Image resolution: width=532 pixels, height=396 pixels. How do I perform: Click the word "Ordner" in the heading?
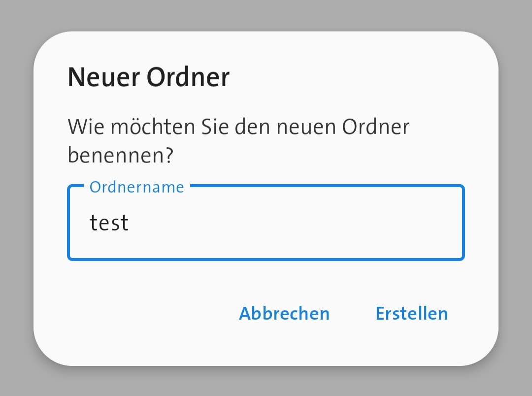(189, 77)
